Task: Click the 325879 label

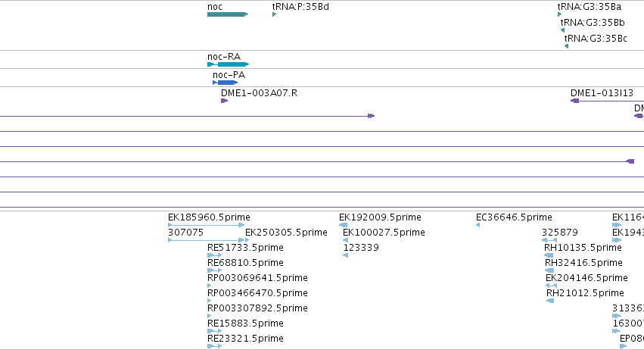Action: pos(560,233)
